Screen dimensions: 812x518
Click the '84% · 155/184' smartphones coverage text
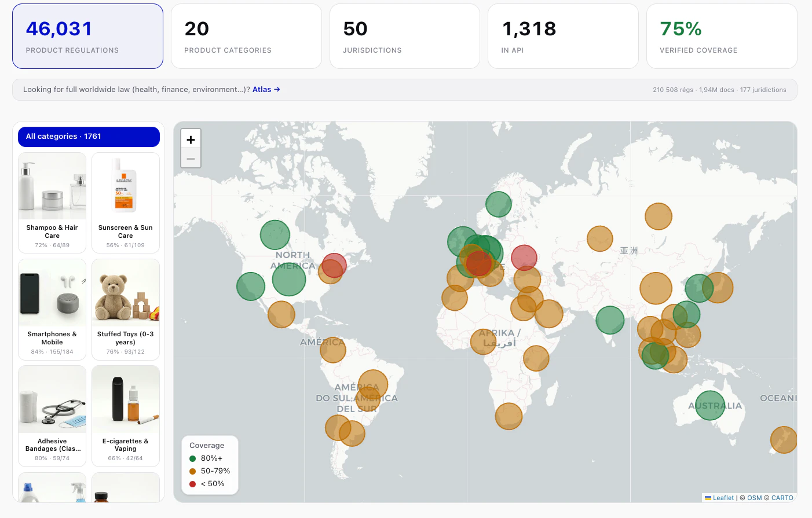tap(52, 352)
